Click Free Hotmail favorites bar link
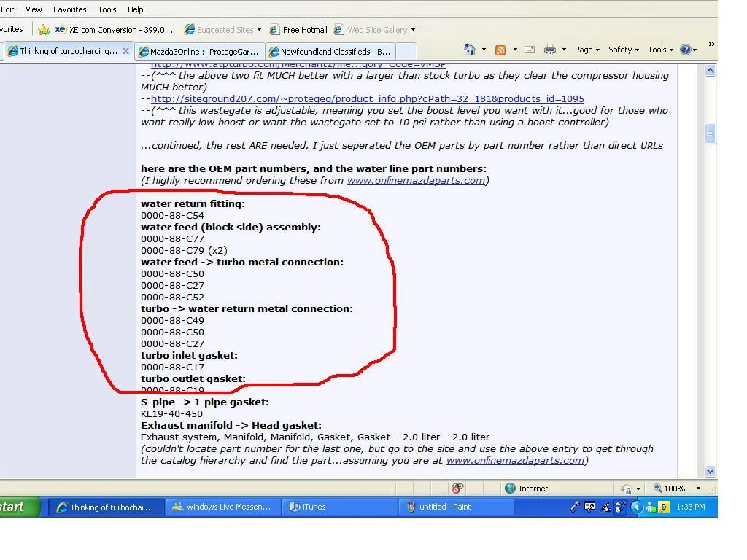 point(298,30)
